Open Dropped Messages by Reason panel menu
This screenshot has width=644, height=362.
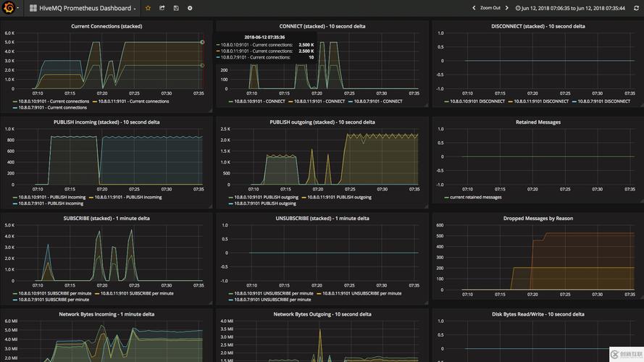point(538,218)
